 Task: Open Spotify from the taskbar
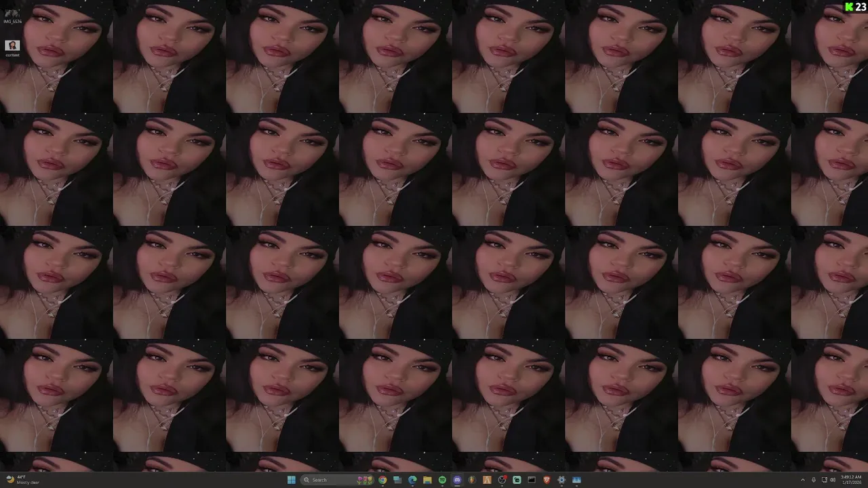[442, 480]
